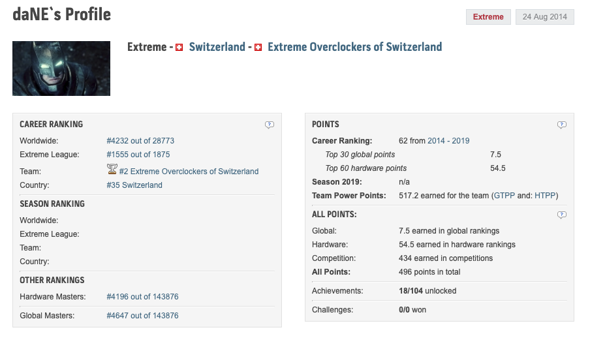Click the Points panel help bubble icon
This screenshot has width=590, height=364.
tap(561, 125)
